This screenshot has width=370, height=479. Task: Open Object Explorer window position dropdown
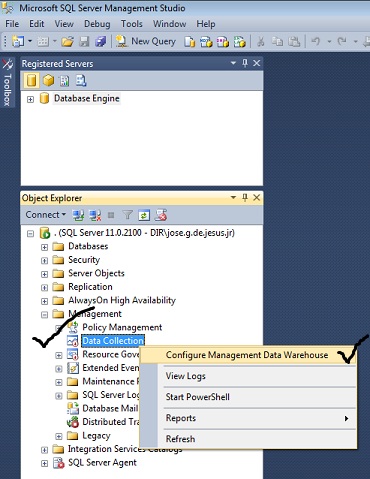233,198
